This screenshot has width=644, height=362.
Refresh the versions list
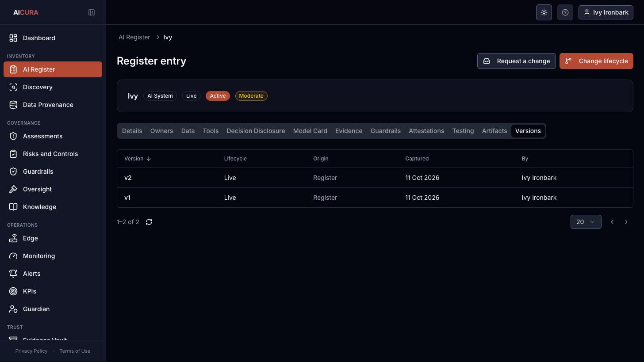point(149,222)
